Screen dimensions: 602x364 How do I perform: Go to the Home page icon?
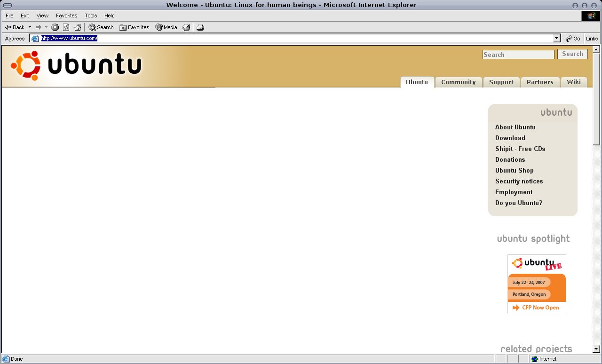click(x=78, y=27)
